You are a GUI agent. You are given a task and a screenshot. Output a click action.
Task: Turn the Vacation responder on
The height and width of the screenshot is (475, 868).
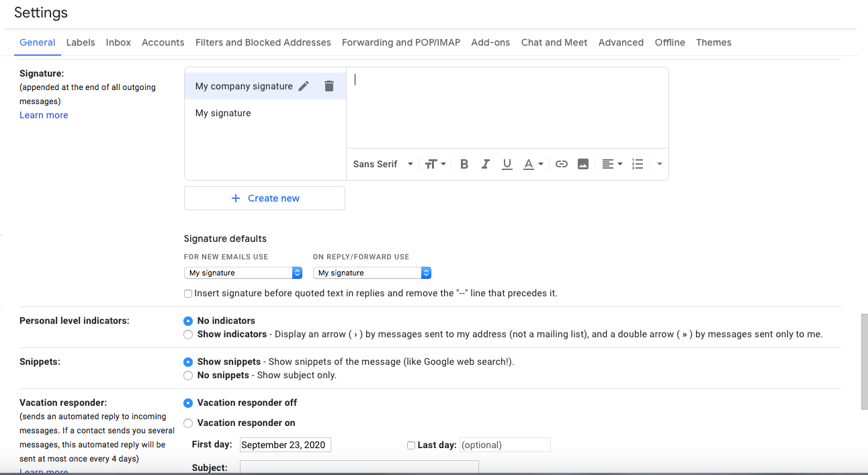tap(188, 423)
